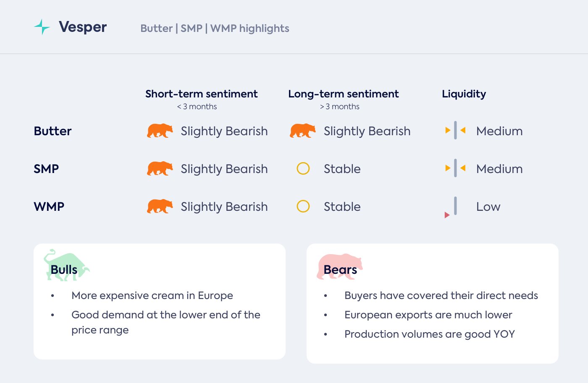The height and width of the screenshot is (383, 588).
Task: Click the Butter medium liquidity indicator icon
Action: pos(455,131)
